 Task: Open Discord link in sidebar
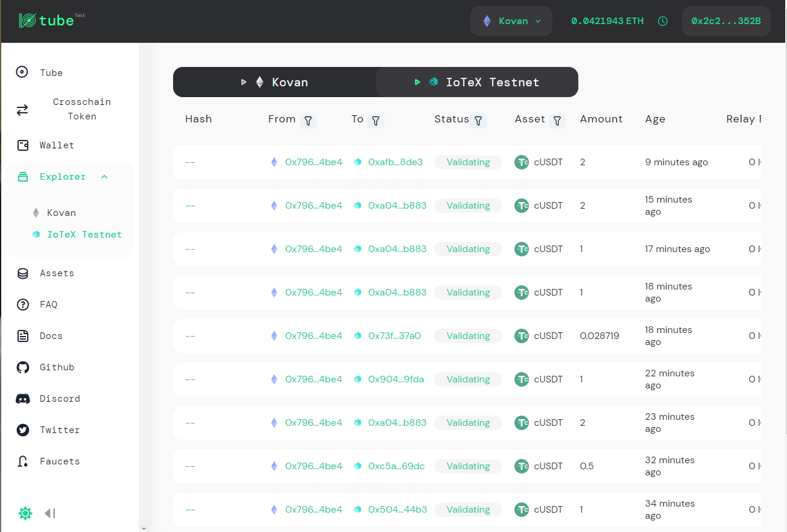click(x=60, y=399)
